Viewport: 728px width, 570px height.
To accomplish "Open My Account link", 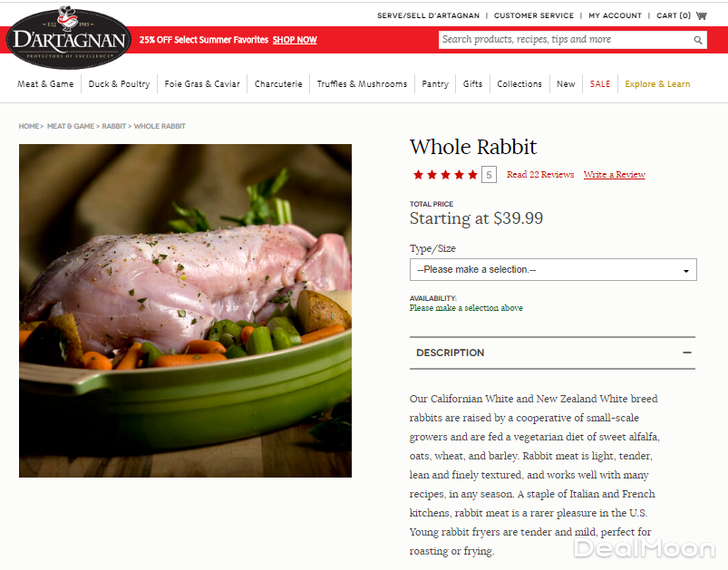I will pos(616,15).
